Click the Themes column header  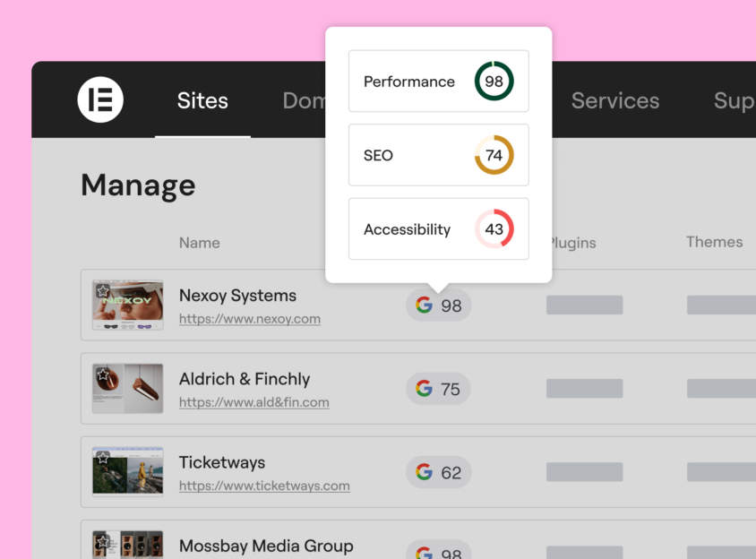[714, 242]
